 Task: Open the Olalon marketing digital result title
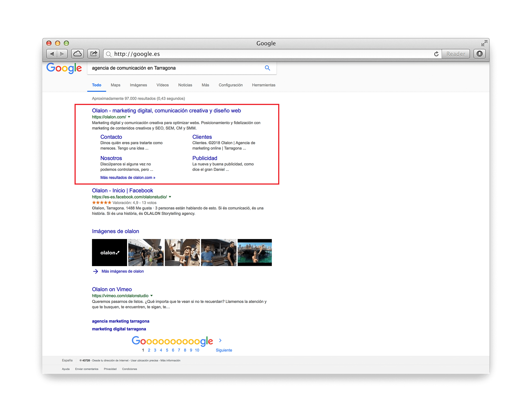166,111
